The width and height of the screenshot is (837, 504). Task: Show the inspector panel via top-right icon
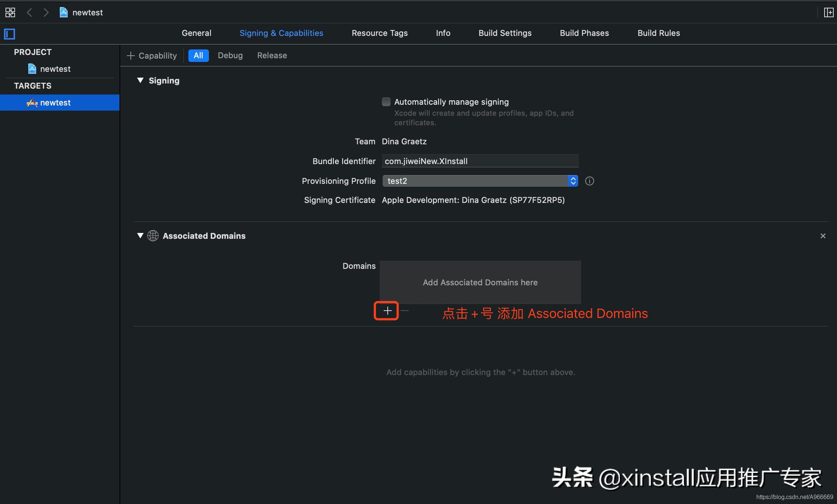829,12
